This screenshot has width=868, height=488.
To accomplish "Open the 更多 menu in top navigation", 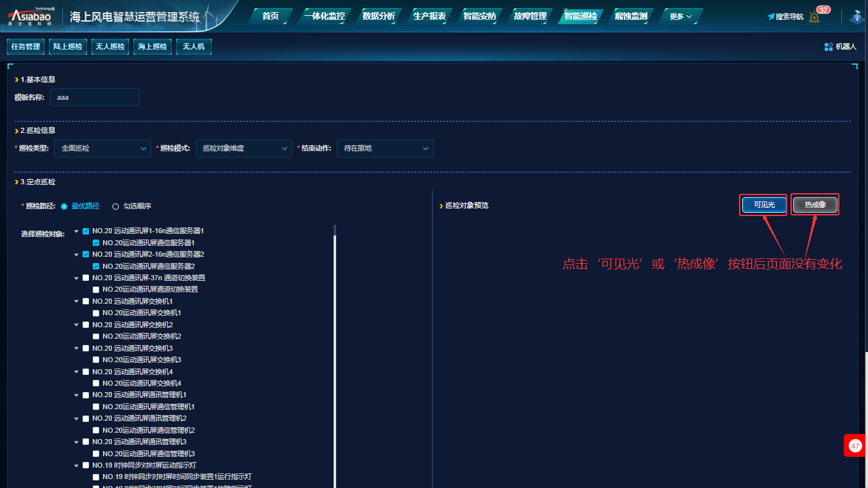I will (680, 17).
